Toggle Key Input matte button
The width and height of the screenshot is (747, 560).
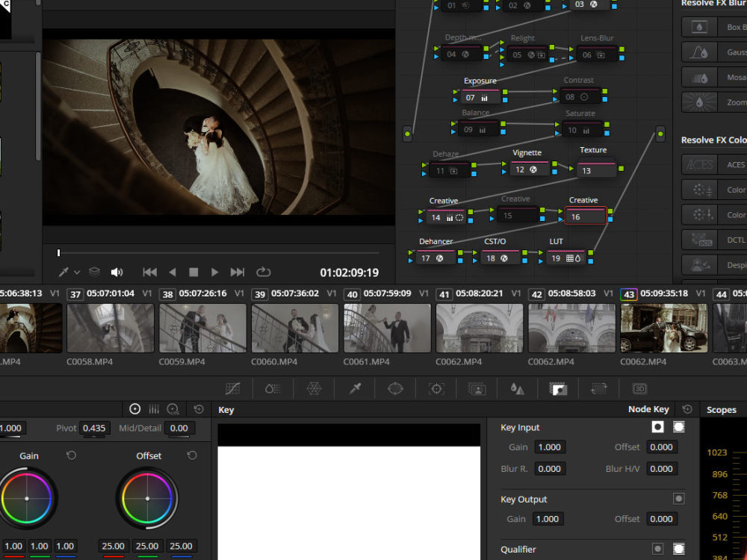tap(657, 426)
